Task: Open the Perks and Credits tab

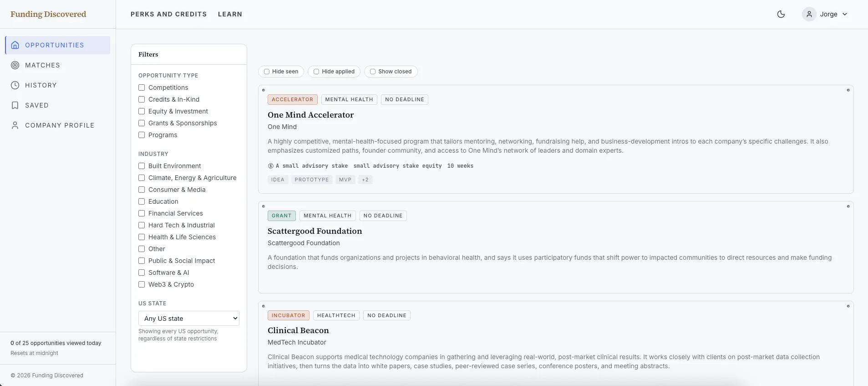Action: pyautogui.click(x=168, y=14)
